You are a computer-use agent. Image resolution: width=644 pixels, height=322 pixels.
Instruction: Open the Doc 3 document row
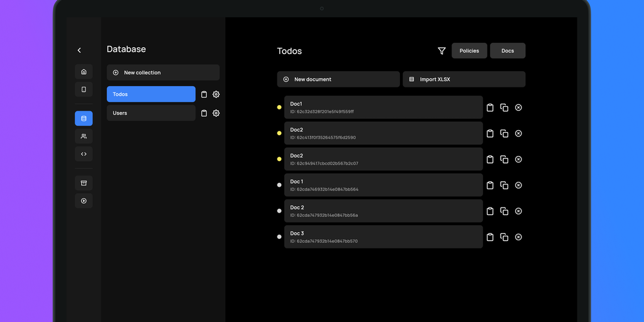point(383,237)
